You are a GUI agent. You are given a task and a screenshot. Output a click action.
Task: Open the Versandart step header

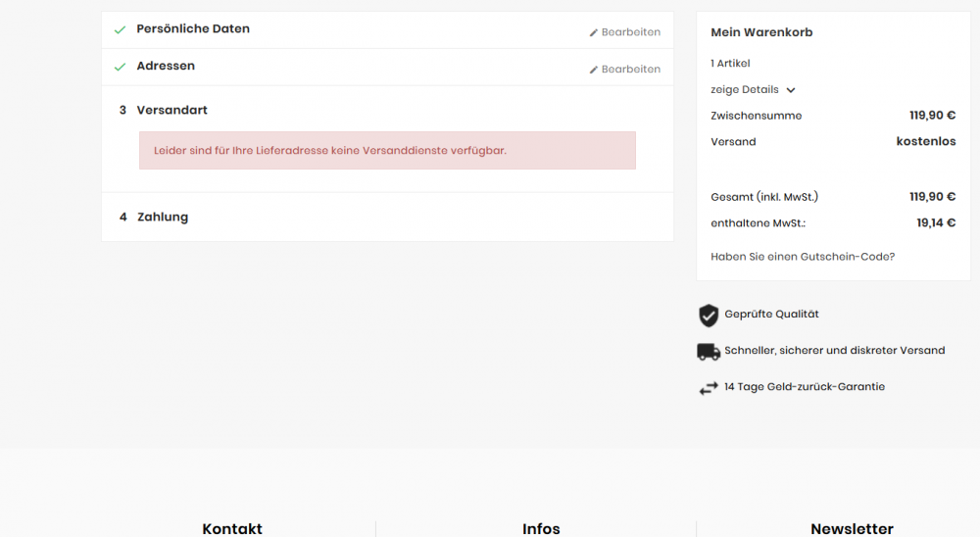[163, 110]
